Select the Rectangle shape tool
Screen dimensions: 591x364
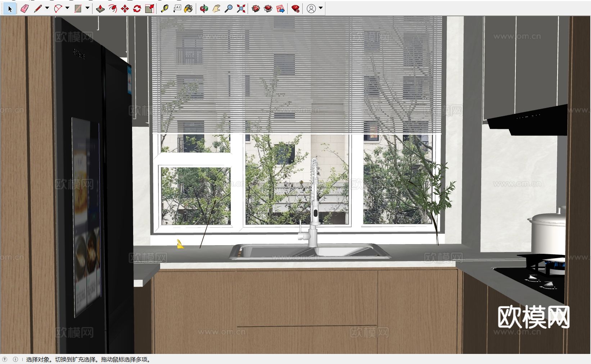pos(78,9)
